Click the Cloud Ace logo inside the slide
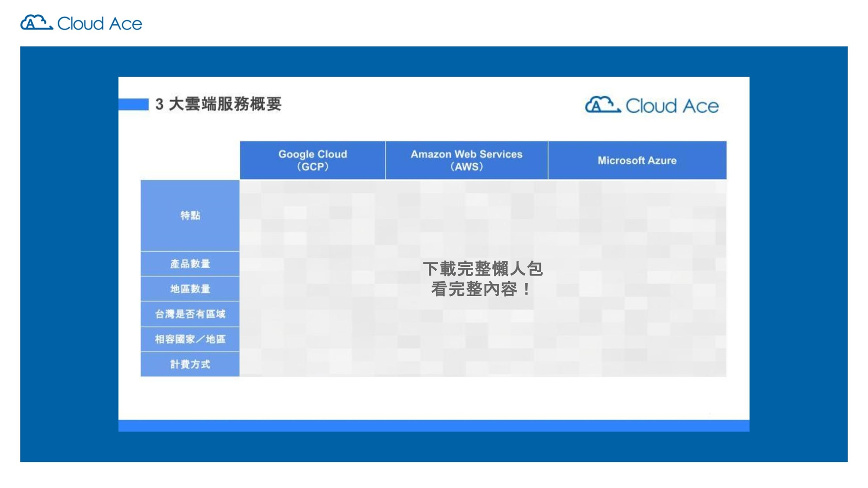This screenshot has height=488, width=868. [x=651, y=105]
